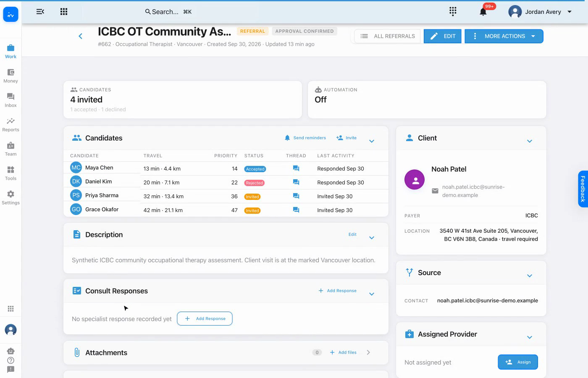Viewport: 588px width, 378px height.
Task: Assign a provider
Action: point(518,362)
